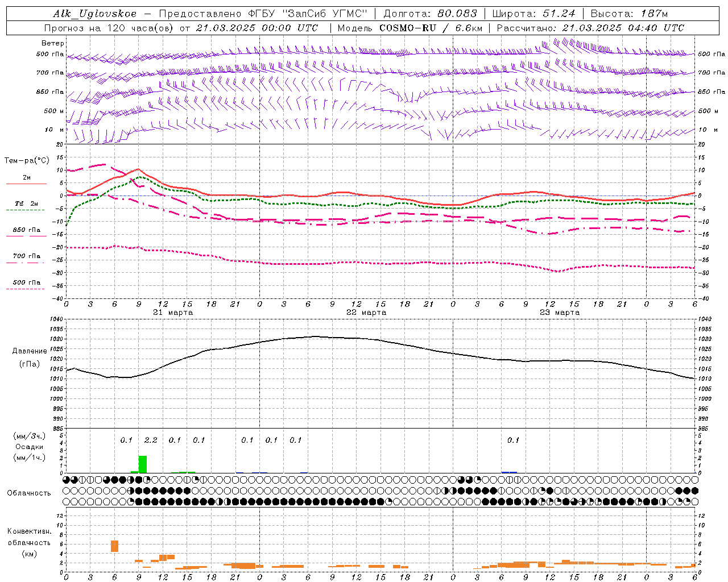This screenshot has height=582, width=728.
Task: Click the 2.2 precipitation amount value
Action: coord(151,440)
